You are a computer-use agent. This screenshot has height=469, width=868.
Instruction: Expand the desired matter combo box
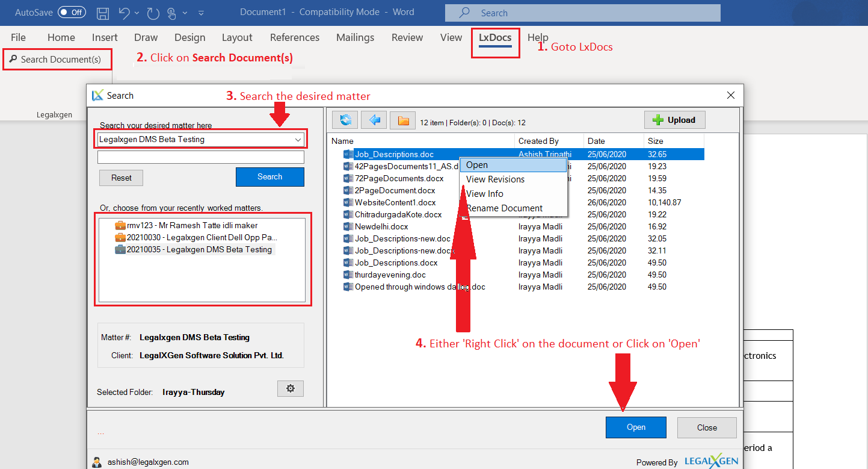[x=298, y=140]
